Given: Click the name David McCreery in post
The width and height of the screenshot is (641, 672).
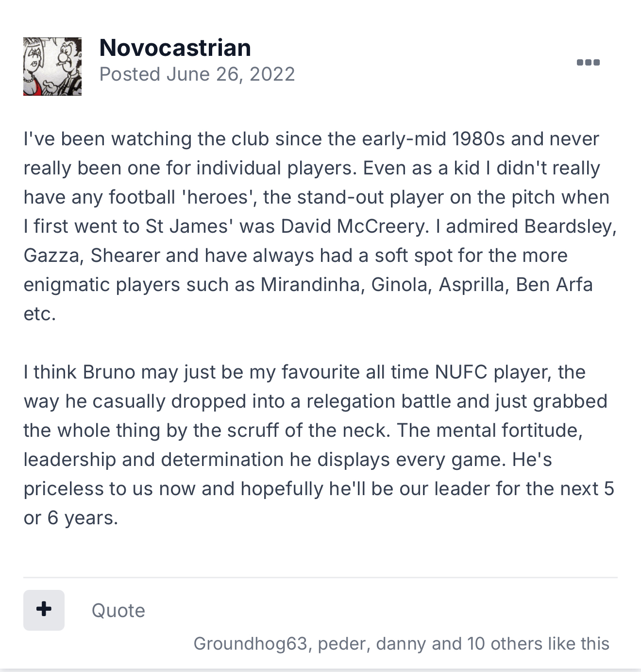Looking at the screenshot, I should click(353, 226).
